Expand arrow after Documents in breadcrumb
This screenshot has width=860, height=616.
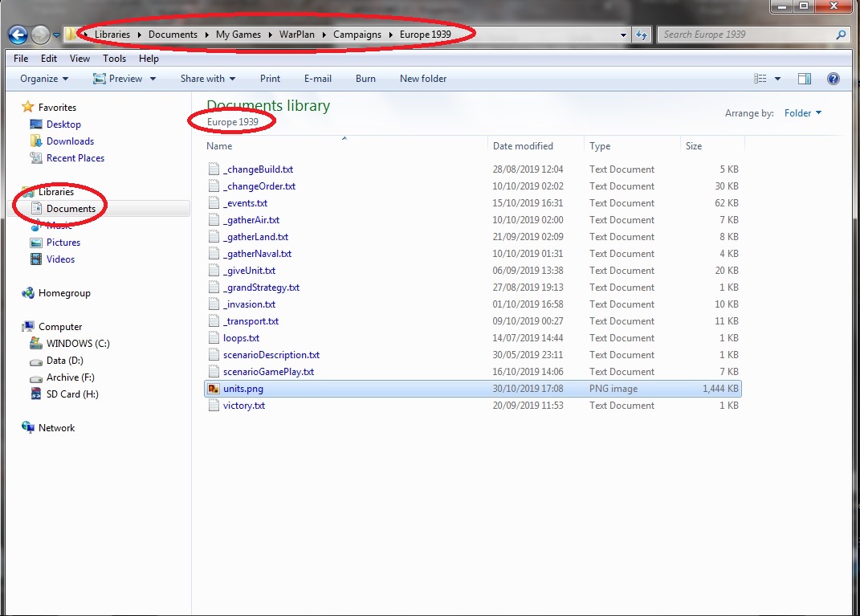207,35
